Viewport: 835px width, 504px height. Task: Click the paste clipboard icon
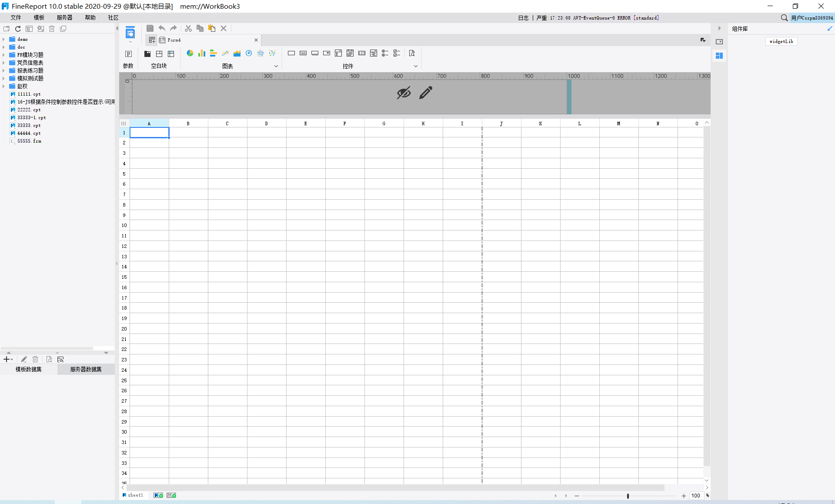coord(212,28)
